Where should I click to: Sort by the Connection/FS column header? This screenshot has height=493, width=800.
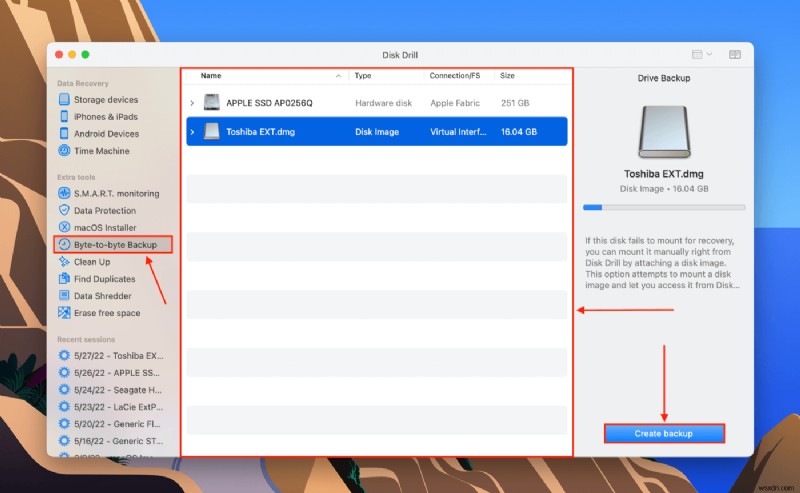tap(455, 76)
